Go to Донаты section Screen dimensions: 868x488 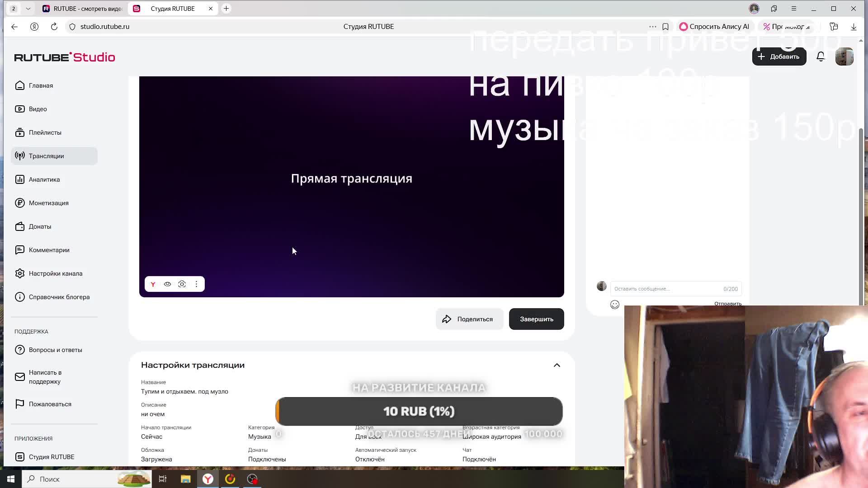40,226
